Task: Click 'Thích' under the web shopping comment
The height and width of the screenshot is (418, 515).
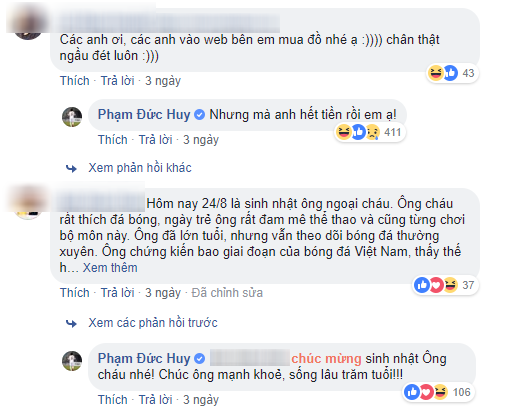Action: tap(75, 81)
